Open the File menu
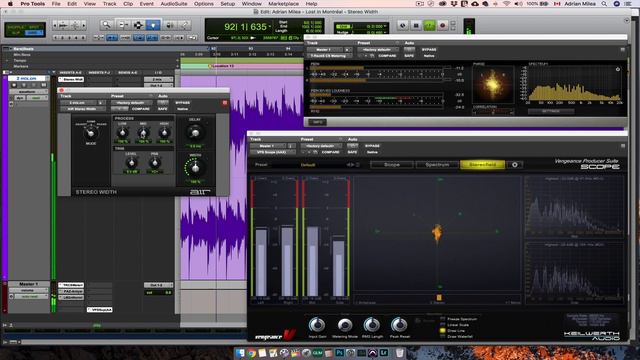640x360 pixels. point(56,4)
